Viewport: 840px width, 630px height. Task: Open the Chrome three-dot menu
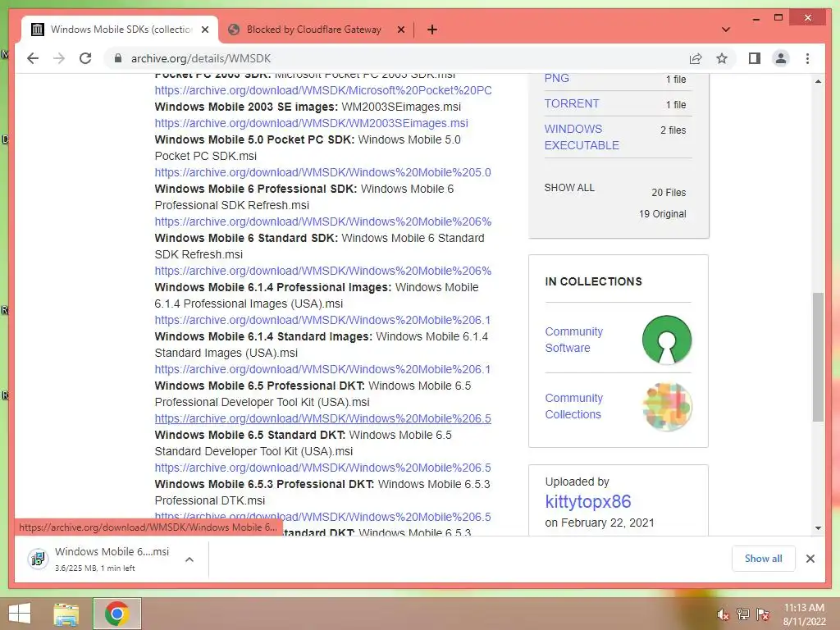pyautogui.click(x=807, y=58)
